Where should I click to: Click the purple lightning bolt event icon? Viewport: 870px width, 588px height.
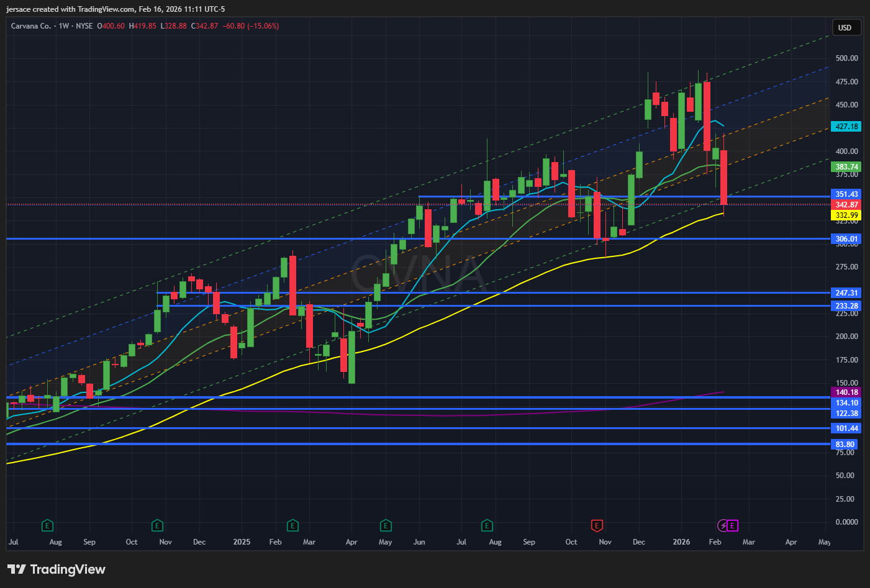click(723, 526)
